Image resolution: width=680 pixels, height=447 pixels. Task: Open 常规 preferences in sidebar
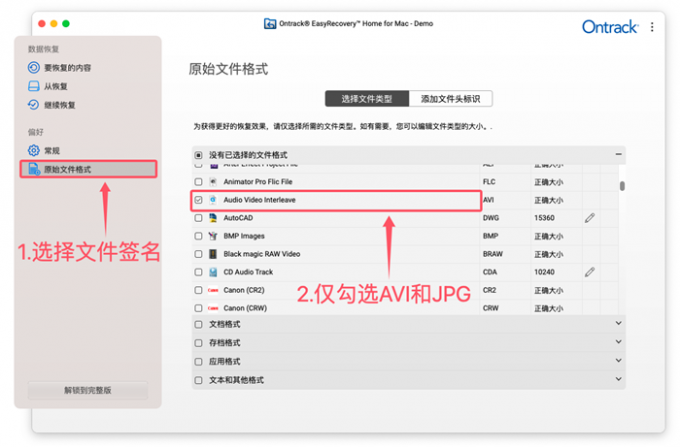[x=52, y=151]
